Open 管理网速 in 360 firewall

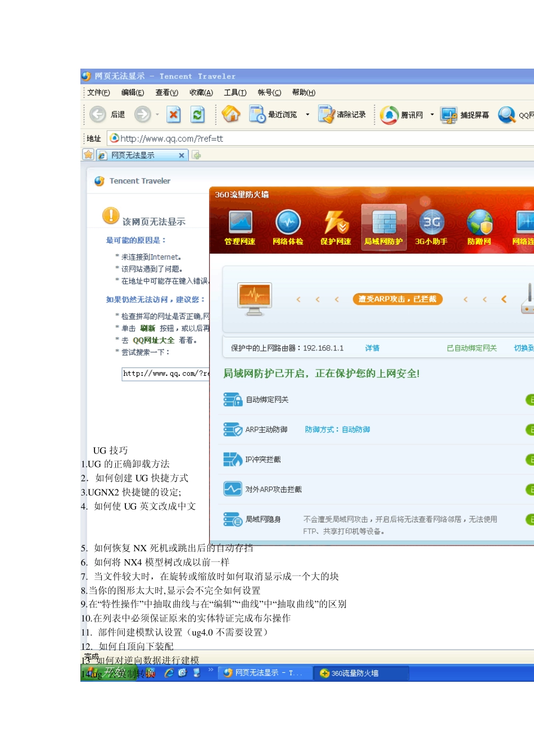coord(240,228)
